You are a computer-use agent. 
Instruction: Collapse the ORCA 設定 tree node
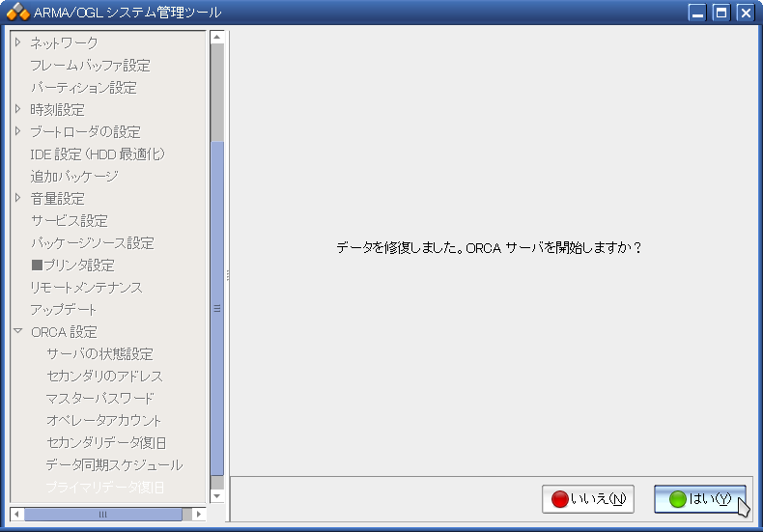(x=17, y=331)
